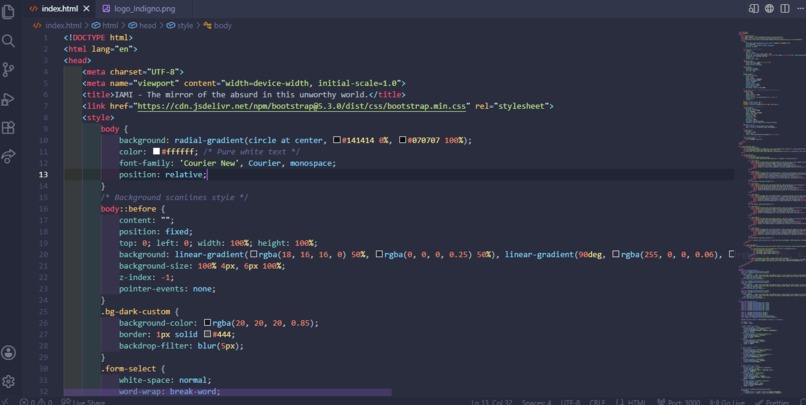Split the editor to the right
The width and height of the screenshot is (806, 405).
coord(785,8)
